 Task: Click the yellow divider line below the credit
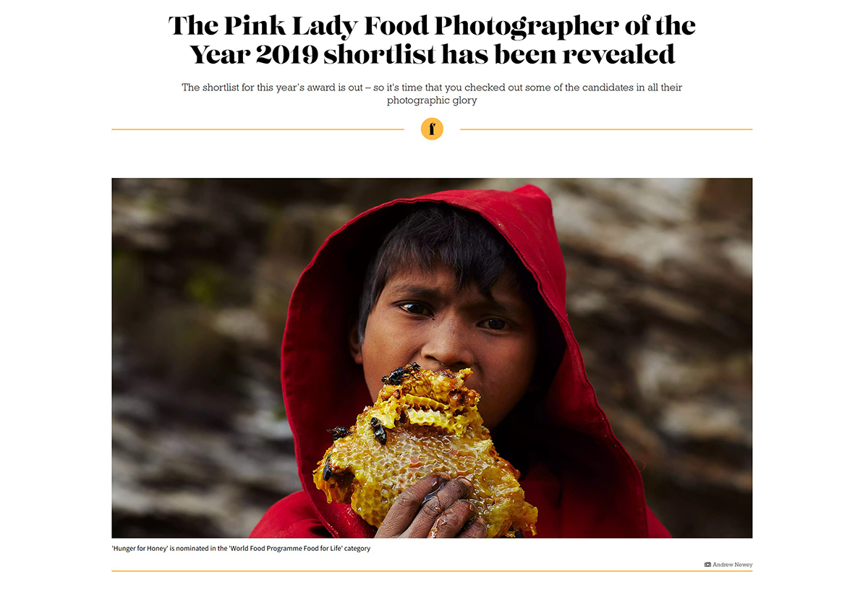tap(432, 571)
